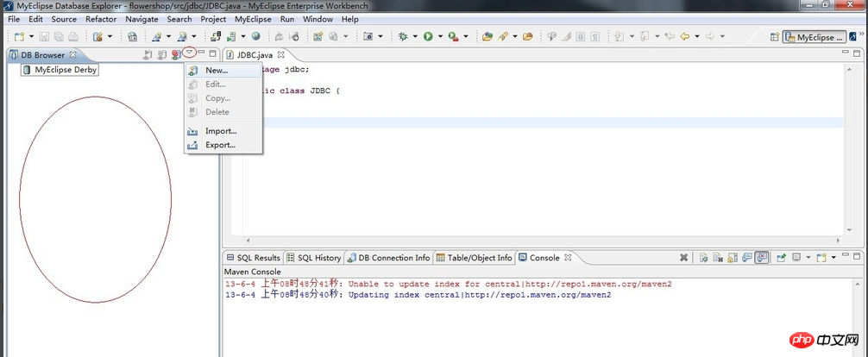Toggle the pressed console toolbar button

point(762,258)
